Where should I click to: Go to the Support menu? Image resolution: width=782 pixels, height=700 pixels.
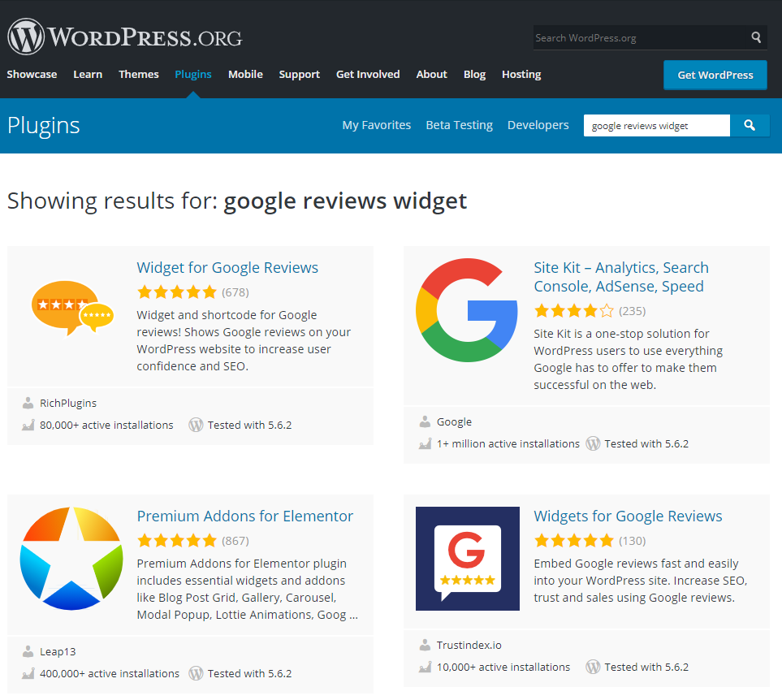point(299,74)
